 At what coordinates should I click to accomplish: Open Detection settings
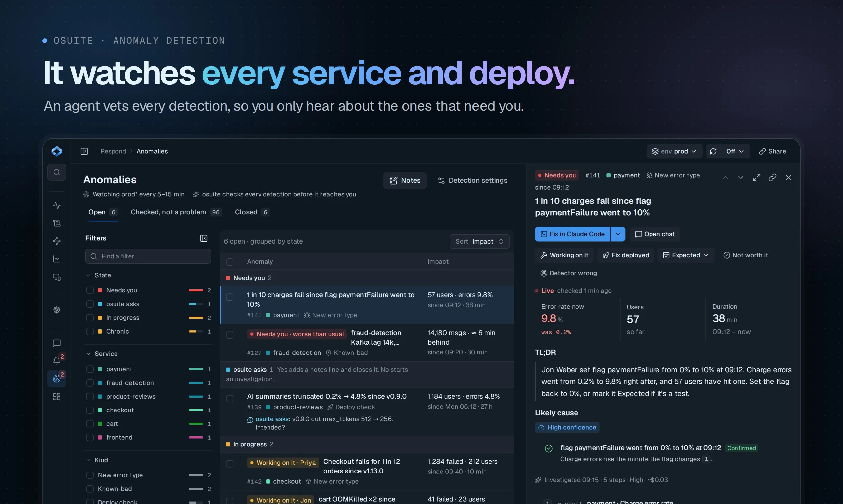click(473, 181)
